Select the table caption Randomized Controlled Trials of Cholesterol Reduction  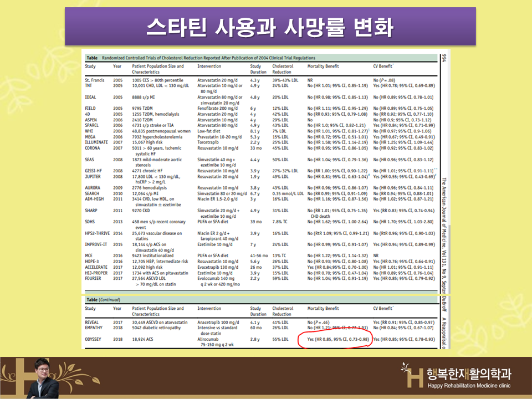[x=208, y=58]
